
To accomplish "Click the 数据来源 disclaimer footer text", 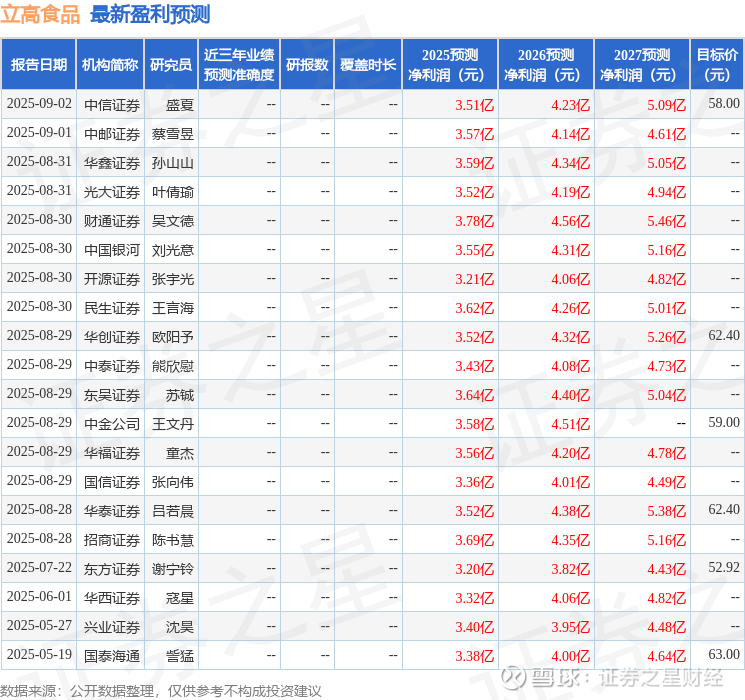I will [161, 691].
